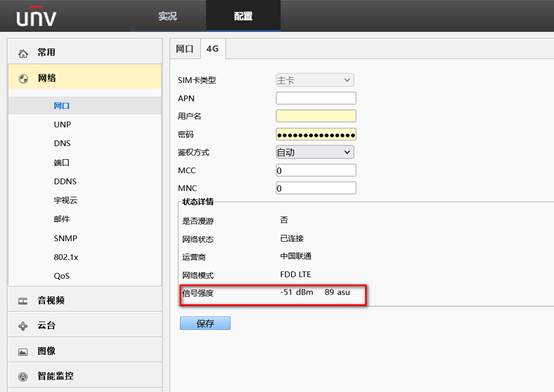554x392 pixels.
Task: Click the home icon beside 常用
Action: pyautogui.click(x=23, y=54)
